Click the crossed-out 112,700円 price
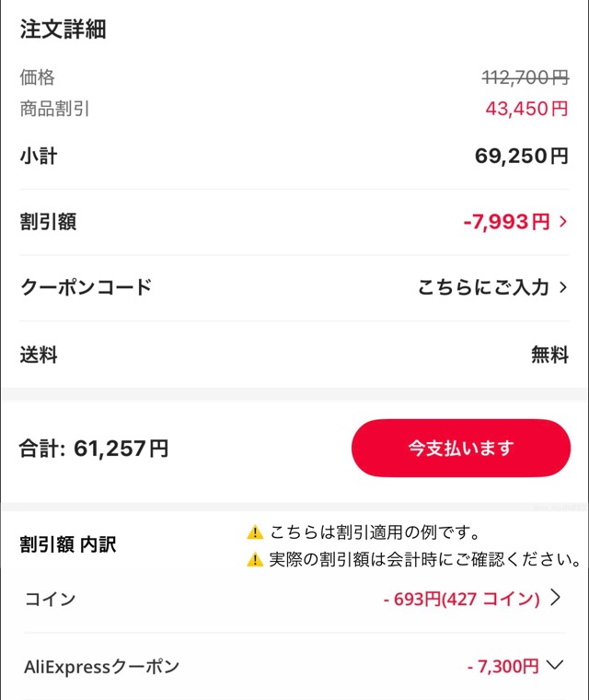Viewport: 589px width, 700px height. (x=525, y=78)
